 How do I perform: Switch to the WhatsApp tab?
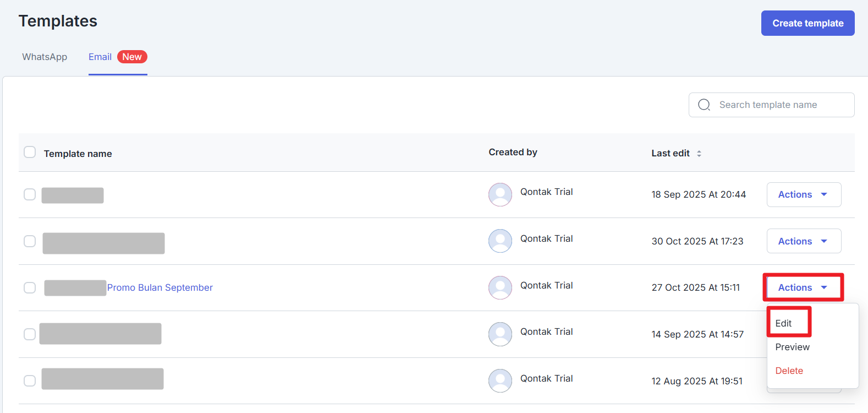click(45, 57)
